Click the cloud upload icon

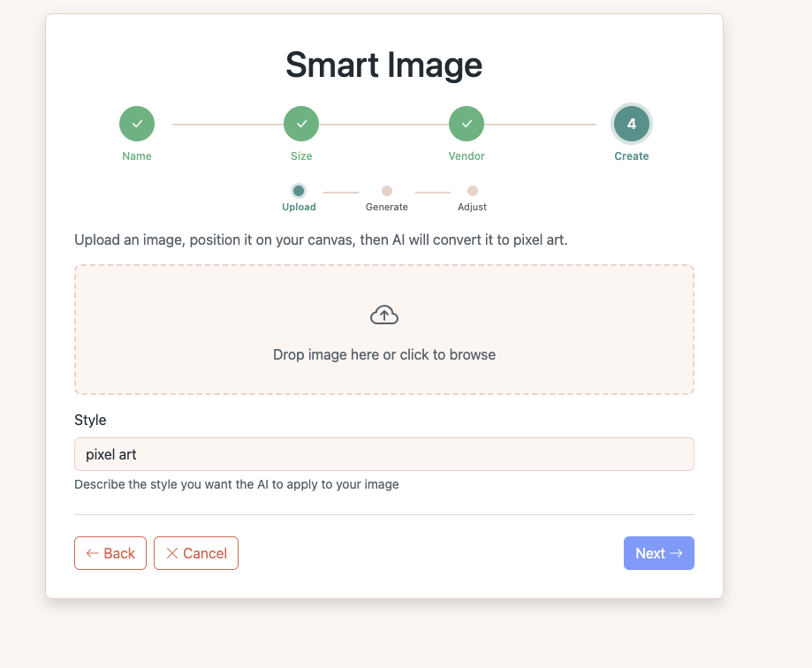(x=383, y=314)
